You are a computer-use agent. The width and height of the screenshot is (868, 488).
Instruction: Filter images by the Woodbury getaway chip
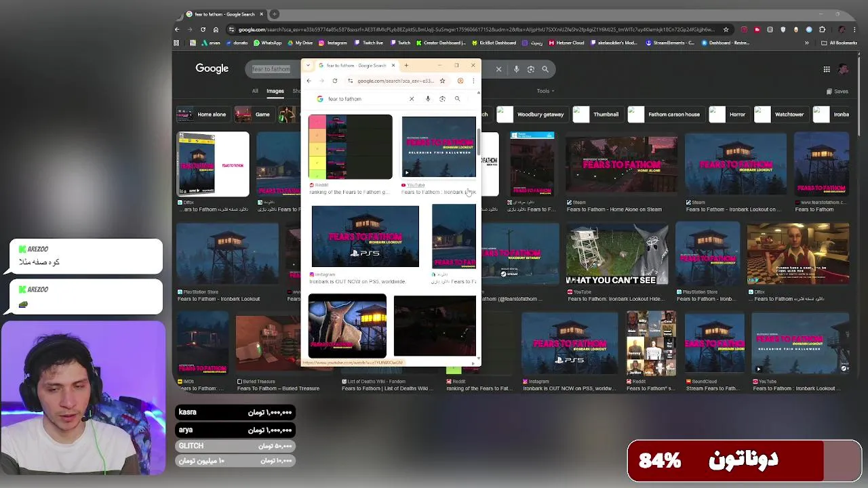(532, 115)
